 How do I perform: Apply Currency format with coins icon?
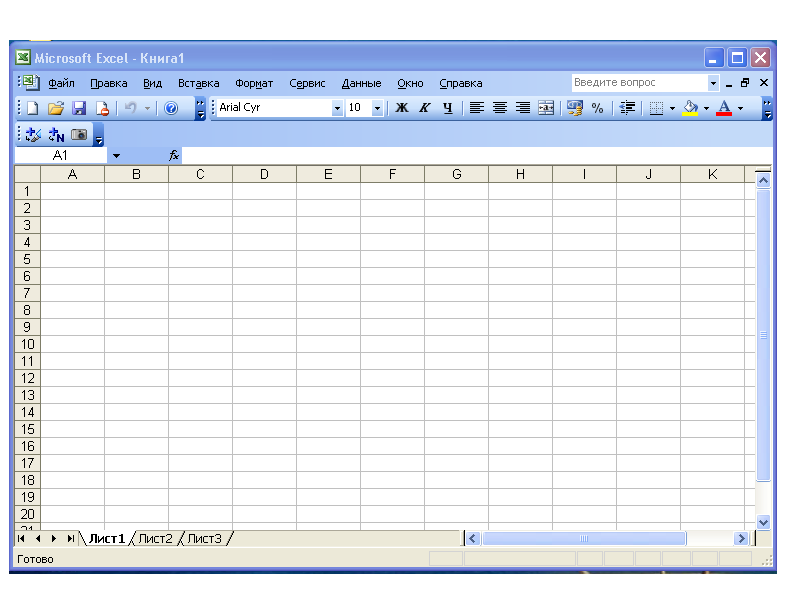pyautogui.click(x=574, y=108)
